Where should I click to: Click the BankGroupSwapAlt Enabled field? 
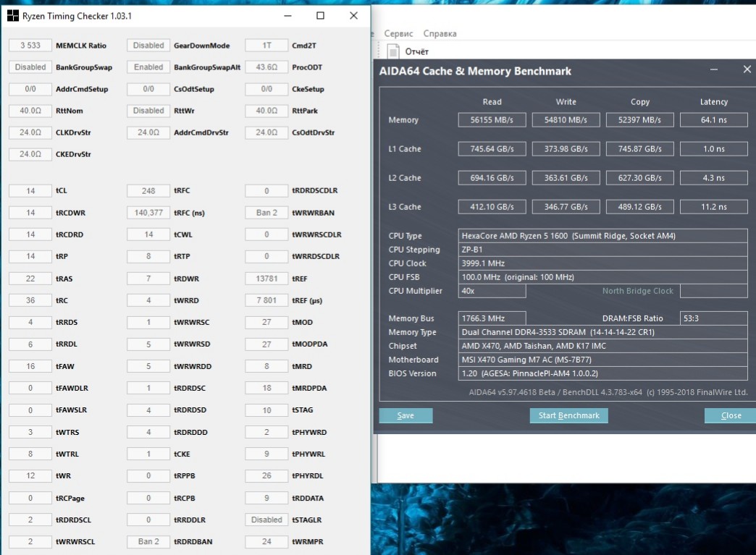[148, 67]
